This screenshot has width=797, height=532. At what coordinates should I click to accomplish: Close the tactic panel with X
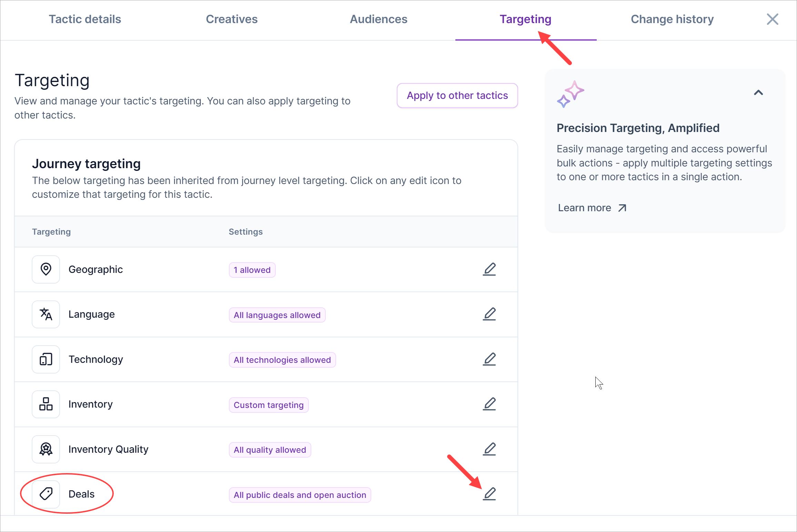[x=773, y=19]
